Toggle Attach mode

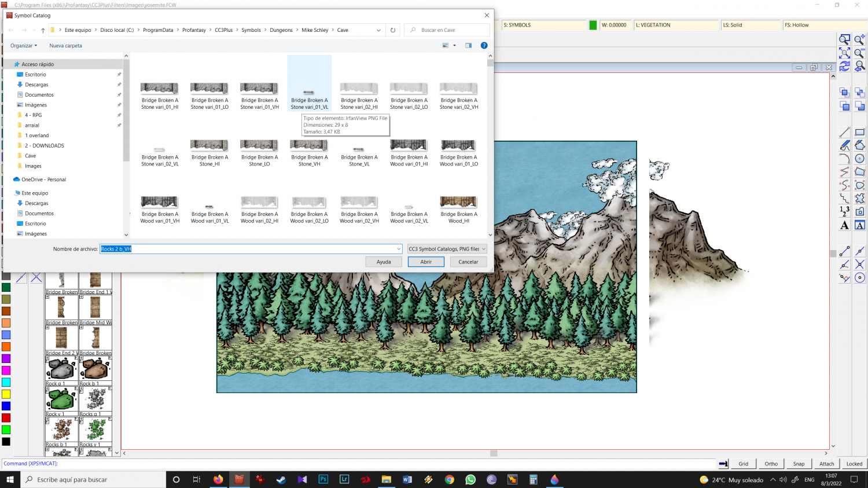tap(827, 464)
